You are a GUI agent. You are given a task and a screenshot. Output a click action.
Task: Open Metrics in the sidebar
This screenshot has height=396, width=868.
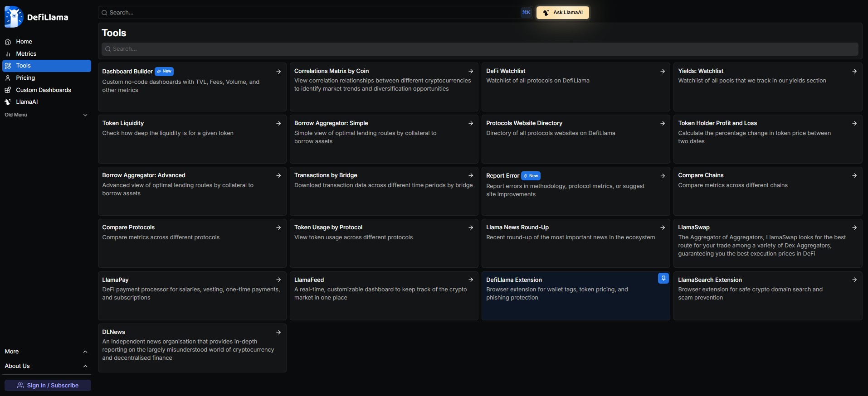pos(26,53)
